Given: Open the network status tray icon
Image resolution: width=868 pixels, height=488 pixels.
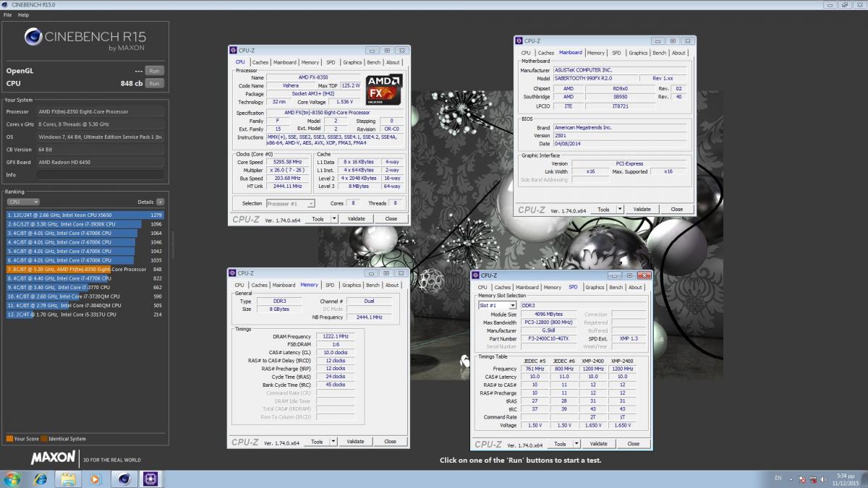Looking at the screenshot, I should (812, 479).
